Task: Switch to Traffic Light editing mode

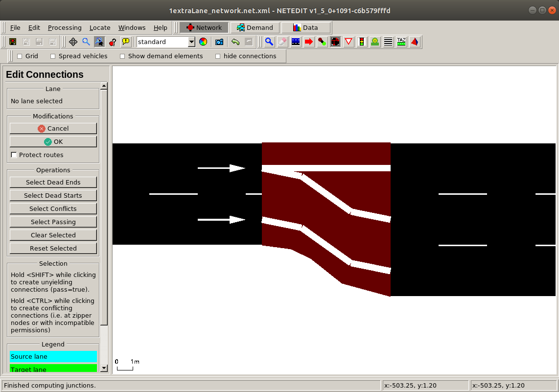Action: coord(362,42)
